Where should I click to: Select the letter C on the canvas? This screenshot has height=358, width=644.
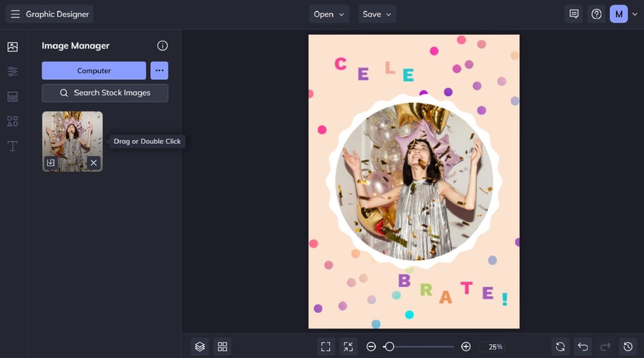[x=340, y=63]
